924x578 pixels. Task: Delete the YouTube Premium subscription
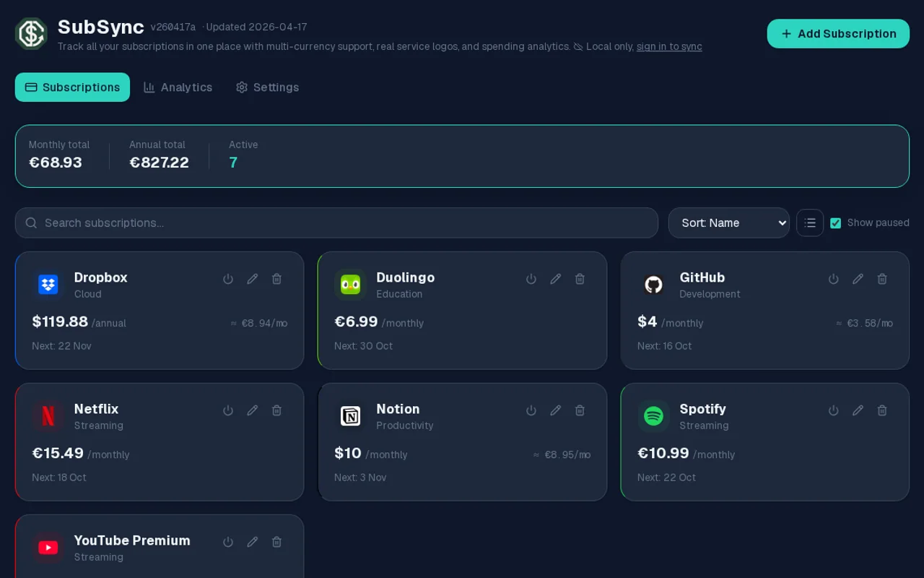(276, 542)
